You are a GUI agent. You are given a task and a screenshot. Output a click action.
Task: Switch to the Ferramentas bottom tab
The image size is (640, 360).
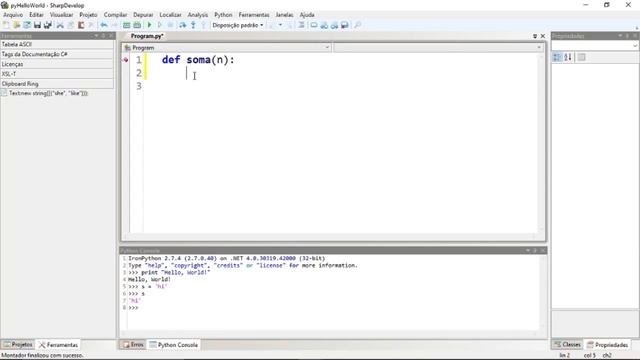point(58,345)
